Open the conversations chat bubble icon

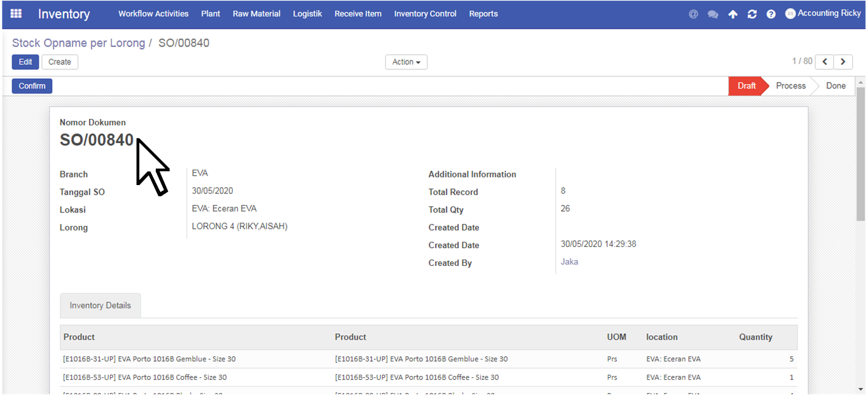tap(713, 14)
